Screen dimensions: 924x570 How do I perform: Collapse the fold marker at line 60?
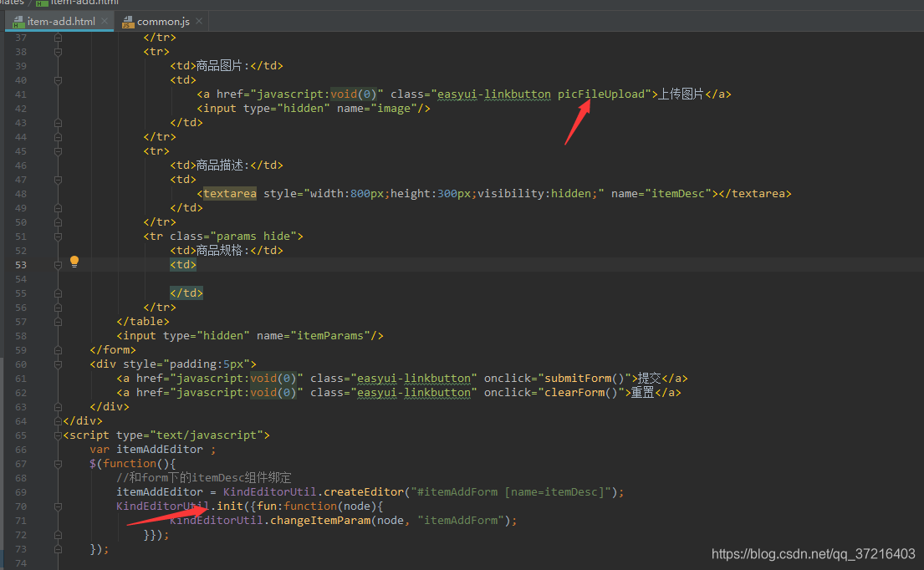pyautogui.click(x=58, y=364)
